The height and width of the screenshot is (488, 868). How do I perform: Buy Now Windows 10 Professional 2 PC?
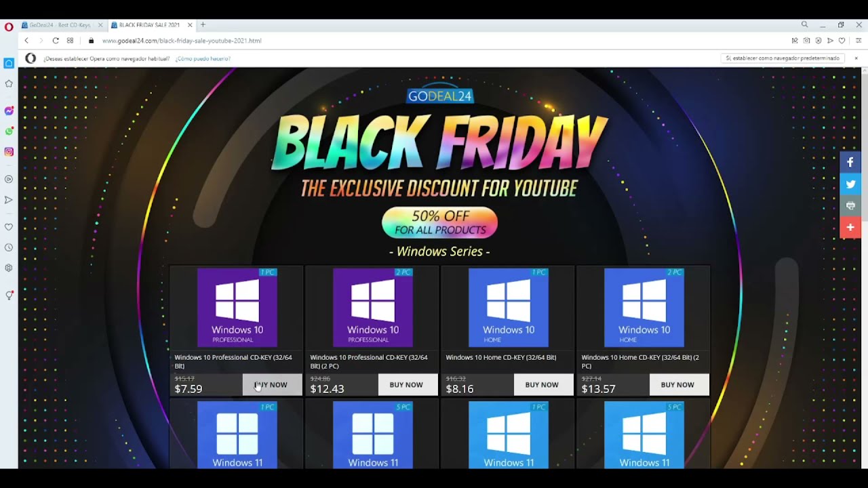coord(408,384)
